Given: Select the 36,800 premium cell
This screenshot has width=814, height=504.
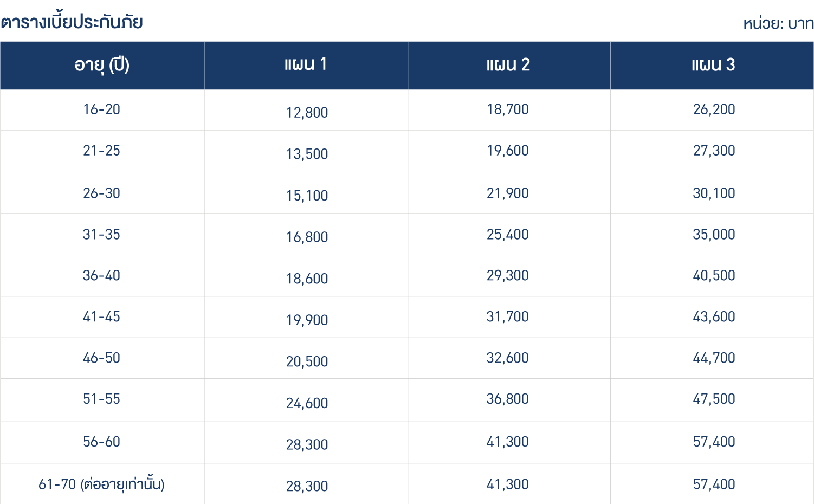Looking at the screenshot, I should tap(508, 399).
